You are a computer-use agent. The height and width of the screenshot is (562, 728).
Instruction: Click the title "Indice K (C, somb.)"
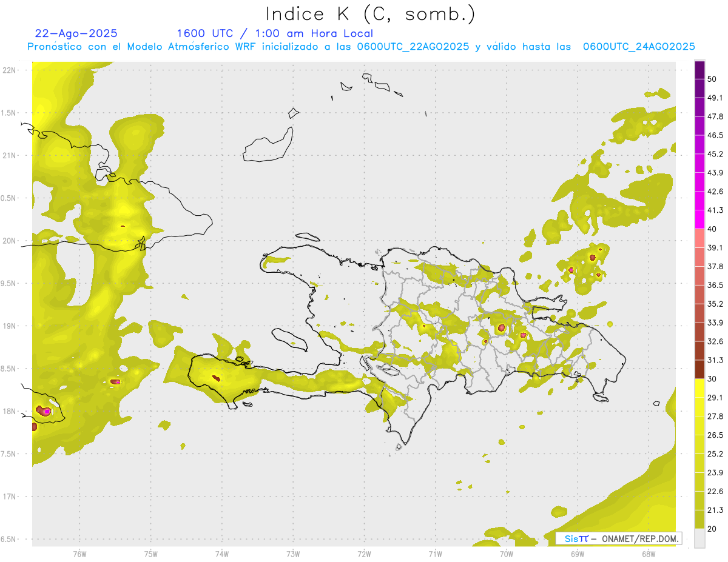click(x=371, y=14)
